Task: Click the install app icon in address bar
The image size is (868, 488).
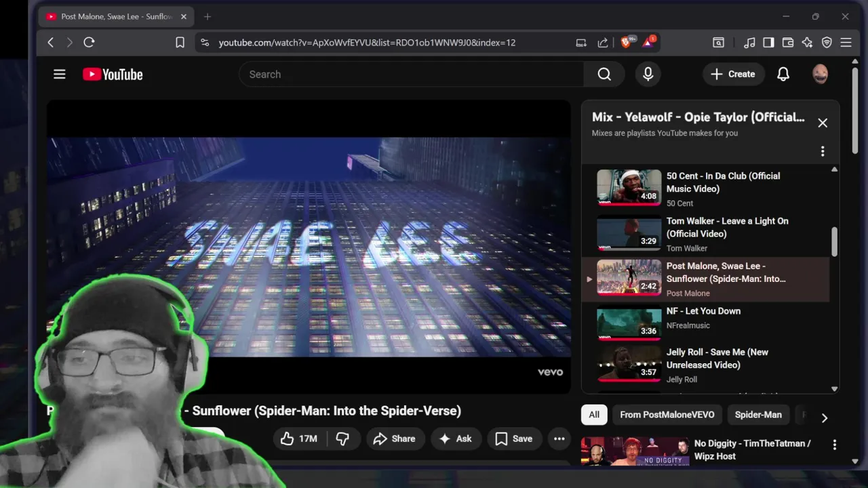Action: [581, 43]
